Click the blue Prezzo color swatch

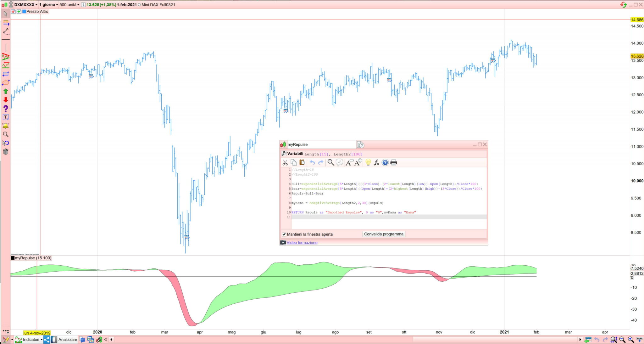[24, 12]
